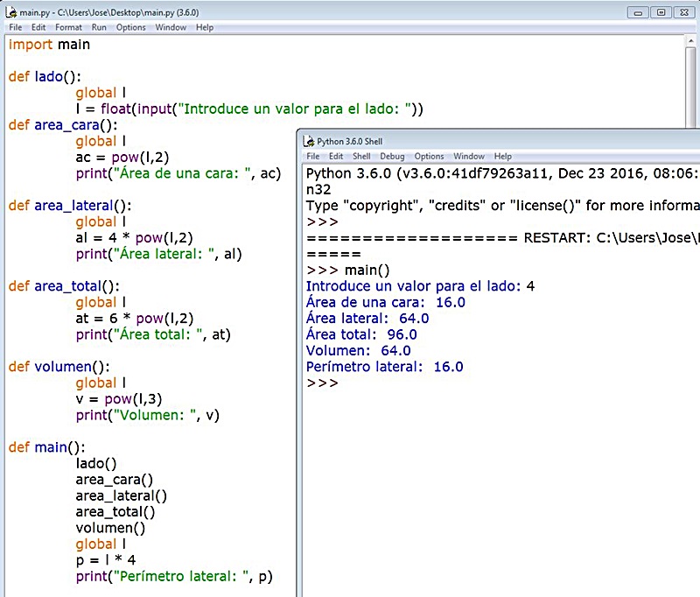Viewport: 700px width, 597px height.
Task: Click the IDLE icon in main.py title bar
Action: (x=9, y=13)
